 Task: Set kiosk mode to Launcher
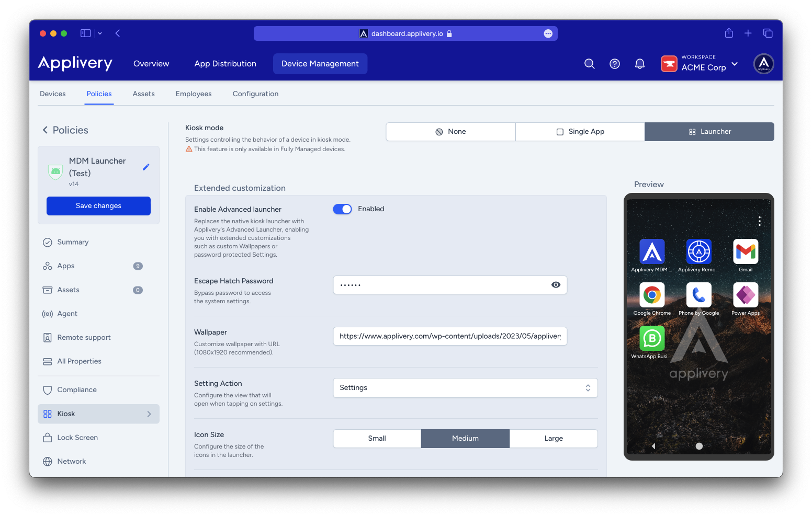click(709, 132)
